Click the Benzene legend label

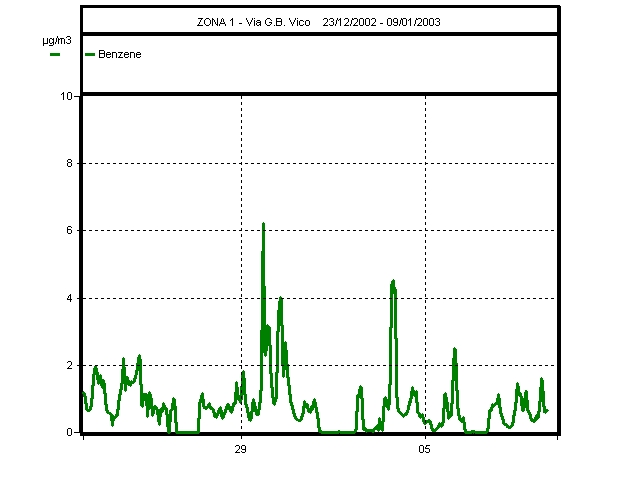120,54
